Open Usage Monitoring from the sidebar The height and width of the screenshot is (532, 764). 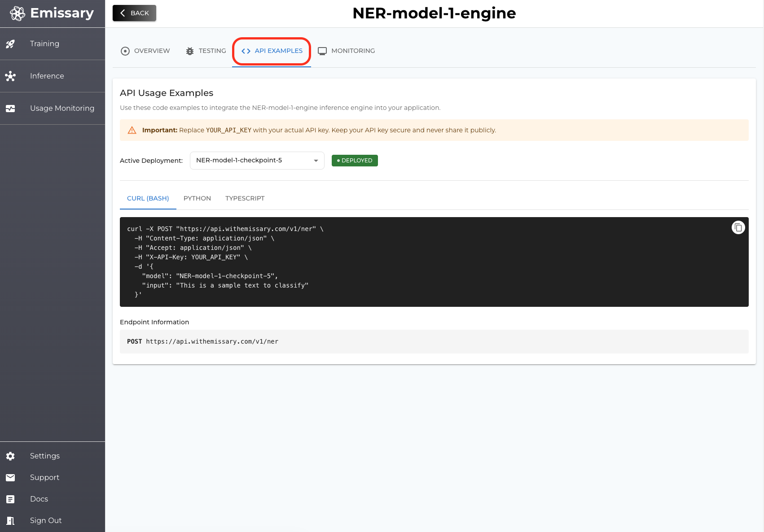pos(62,108)
